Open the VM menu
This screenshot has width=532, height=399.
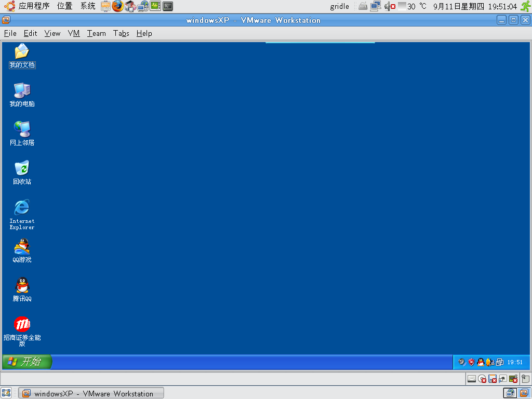[74, 33]
